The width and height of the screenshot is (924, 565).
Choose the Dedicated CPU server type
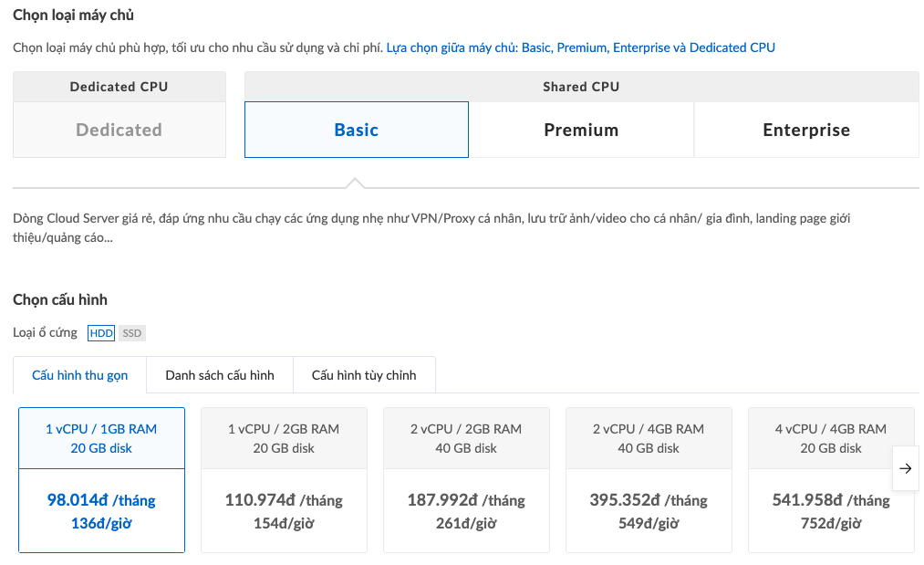coord(119,130)
